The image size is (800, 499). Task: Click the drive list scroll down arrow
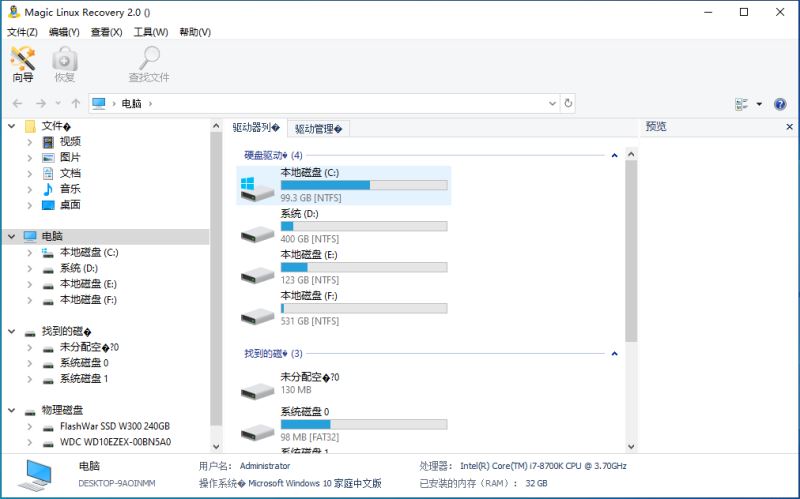click(631, 446)
